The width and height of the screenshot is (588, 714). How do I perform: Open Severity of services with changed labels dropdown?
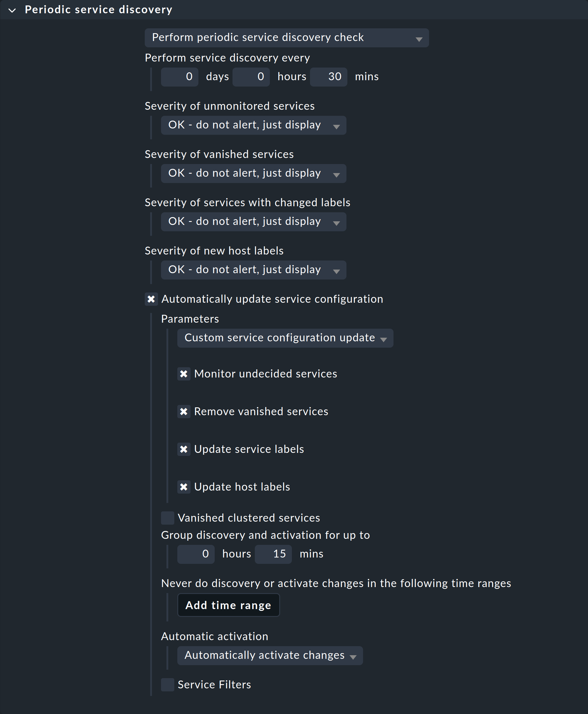click(x=252, y=221)
